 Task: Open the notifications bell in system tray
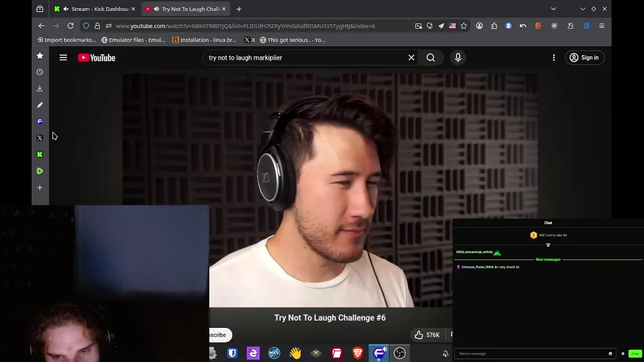(x=445, y=354)
